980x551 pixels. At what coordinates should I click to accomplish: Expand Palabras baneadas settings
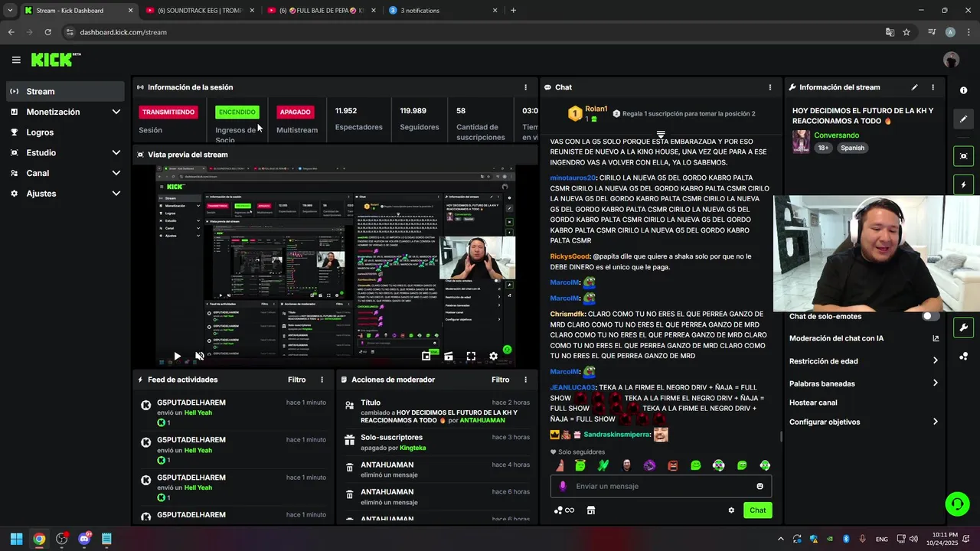[x=864, y=383]
